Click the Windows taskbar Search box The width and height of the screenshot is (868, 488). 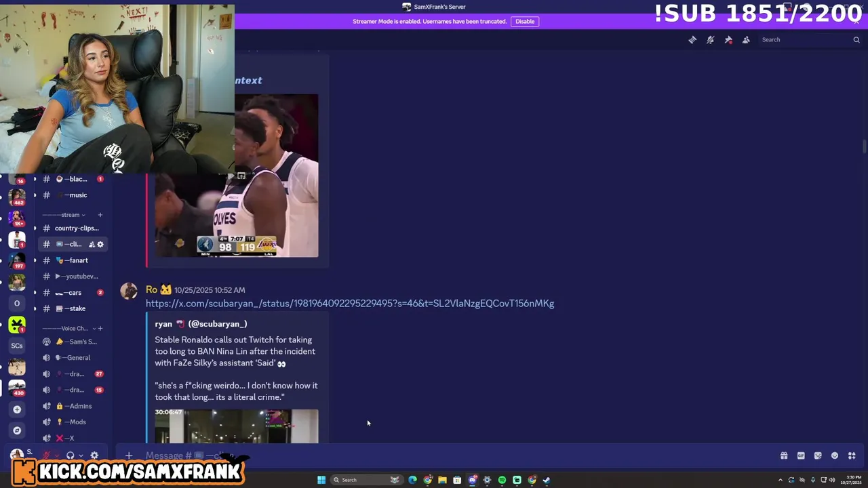click(366, 480)
